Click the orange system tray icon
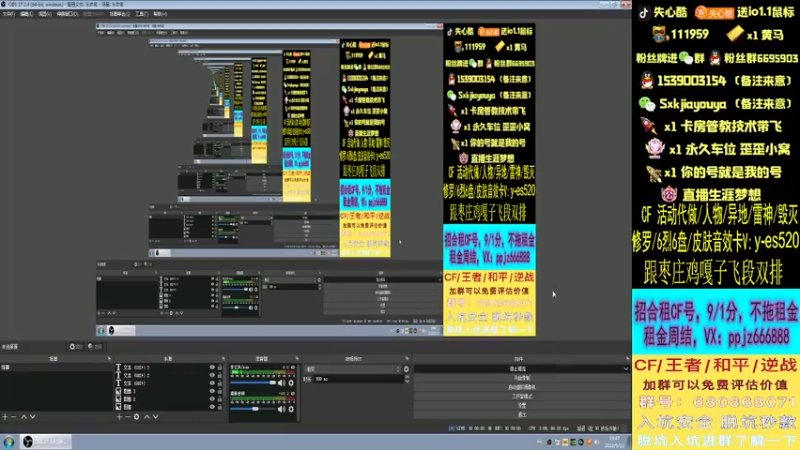Screen dimensions: 800x450 589,442
